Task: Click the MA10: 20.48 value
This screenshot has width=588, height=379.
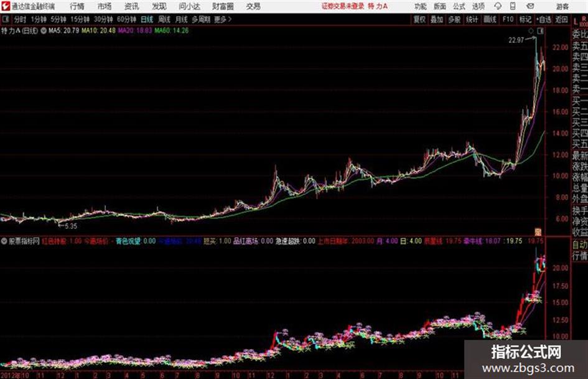Action: [99, 30]
